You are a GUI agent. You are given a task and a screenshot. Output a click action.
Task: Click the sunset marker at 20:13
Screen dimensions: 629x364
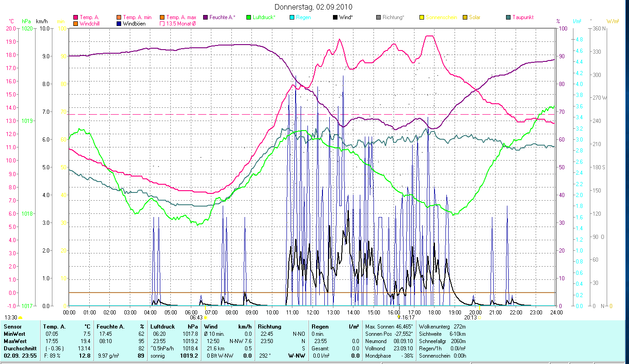[480, 318]
